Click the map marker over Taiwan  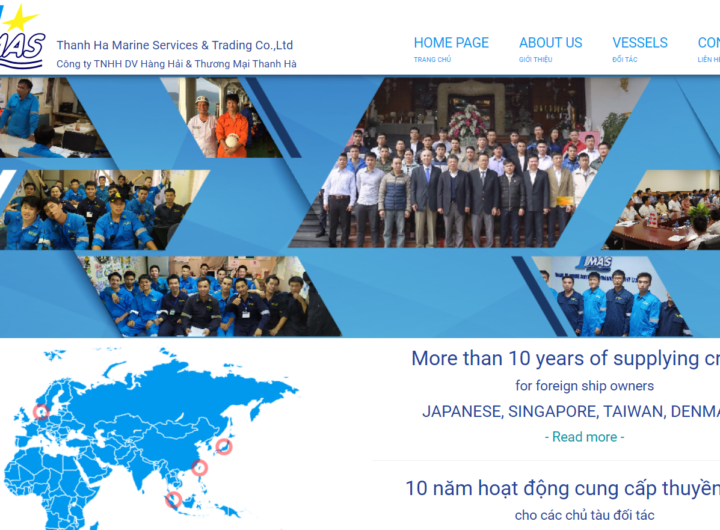200,467
